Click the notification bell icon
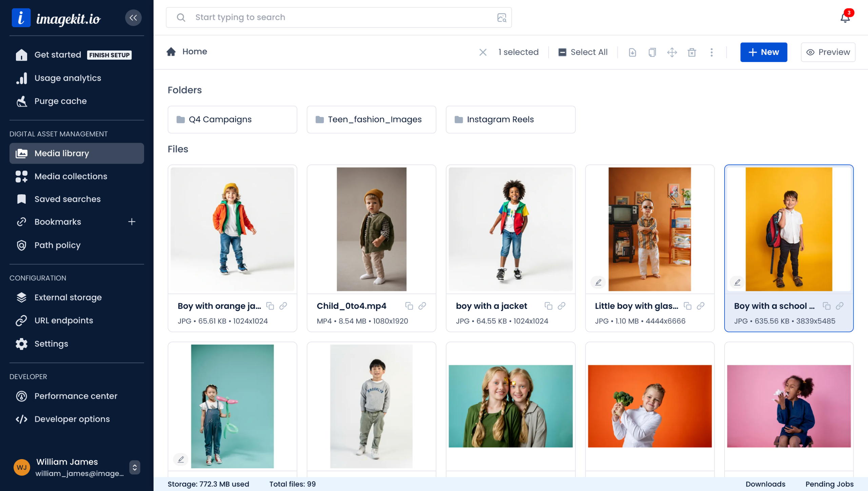The image size is (868, 491). click(845, 18)
